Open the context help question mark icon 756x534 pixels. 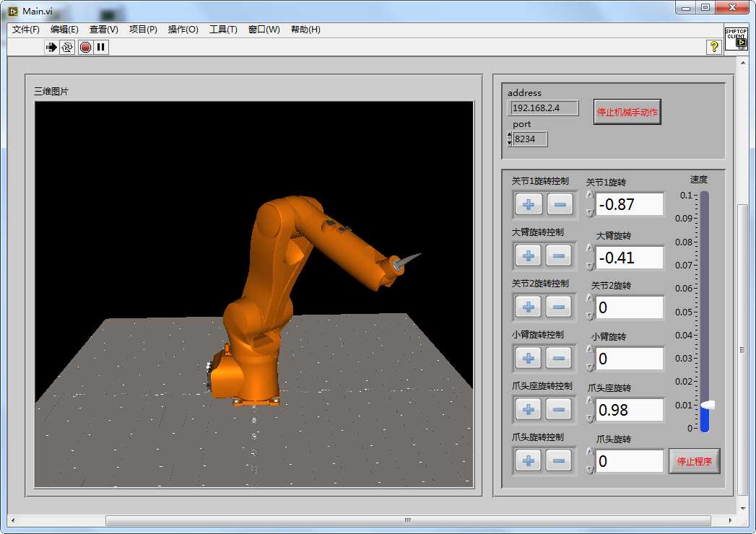click(713, 47)
